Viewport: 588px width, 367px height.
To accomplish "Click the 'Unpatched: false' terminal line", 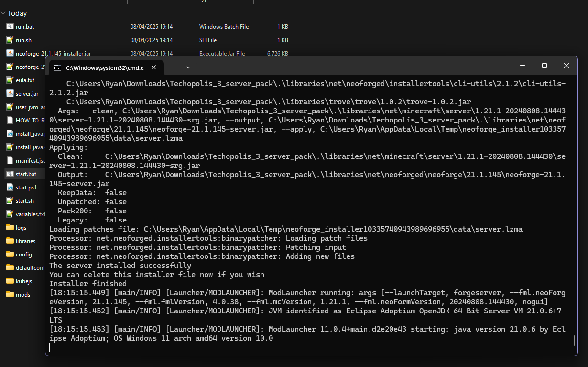I will click(x=92, y=202).
